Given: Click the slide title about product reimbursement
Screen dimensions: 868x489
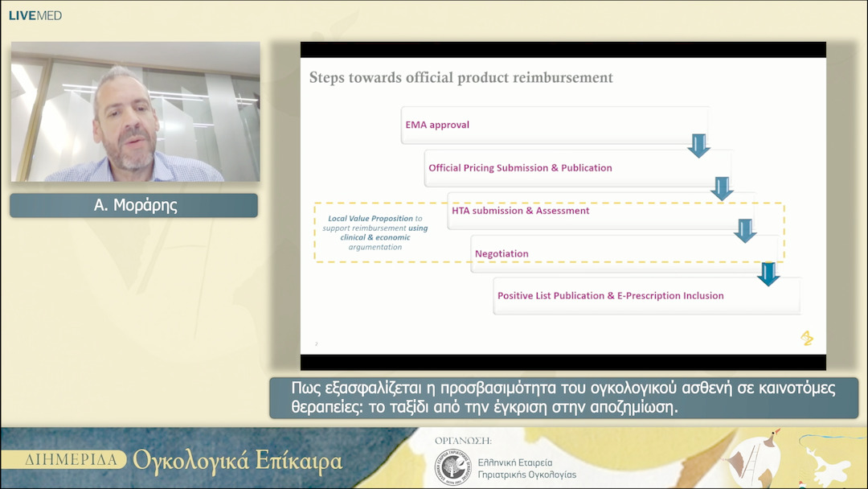Looking at the screenshot, I should (x=461, y=78).
